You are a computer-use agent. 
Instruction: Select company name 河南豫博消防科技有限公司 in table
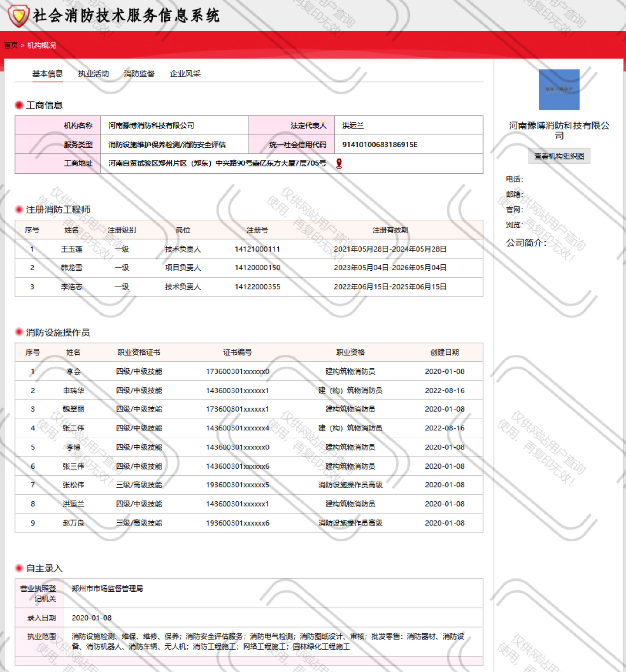pos(151,126)
